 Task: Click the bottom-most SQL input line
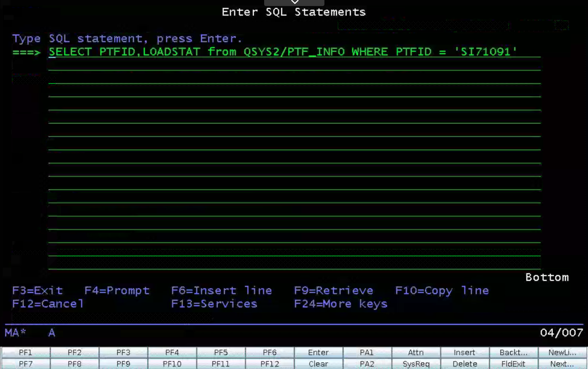295,263
